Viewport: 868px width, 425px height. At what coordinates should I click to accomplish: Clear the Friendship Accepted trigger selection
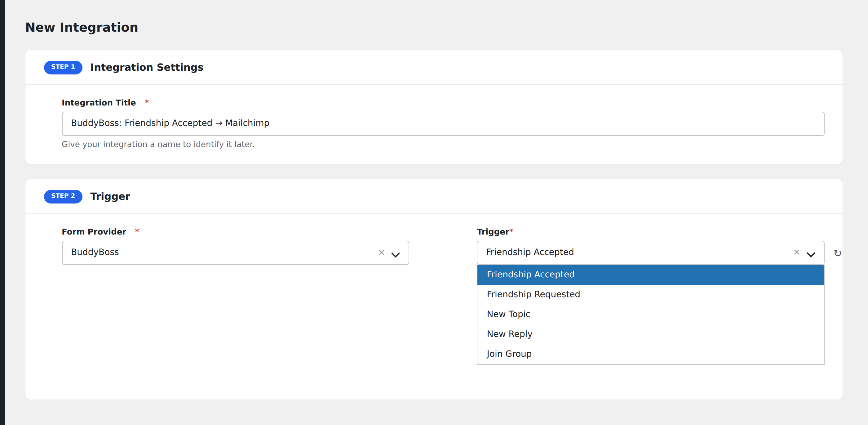pyautogui.click(x=797, y=252)
